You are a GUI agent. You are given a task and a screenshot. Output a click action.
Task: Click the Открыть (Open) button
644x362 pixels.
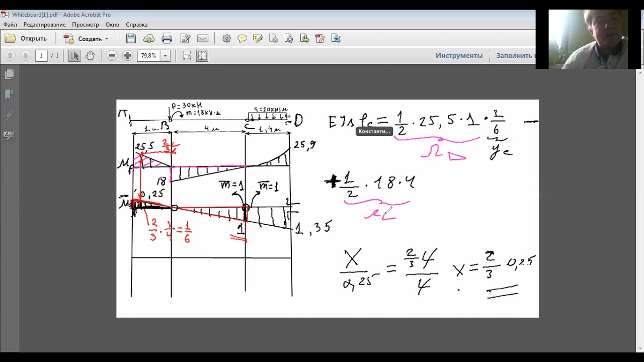coord(26,39)
